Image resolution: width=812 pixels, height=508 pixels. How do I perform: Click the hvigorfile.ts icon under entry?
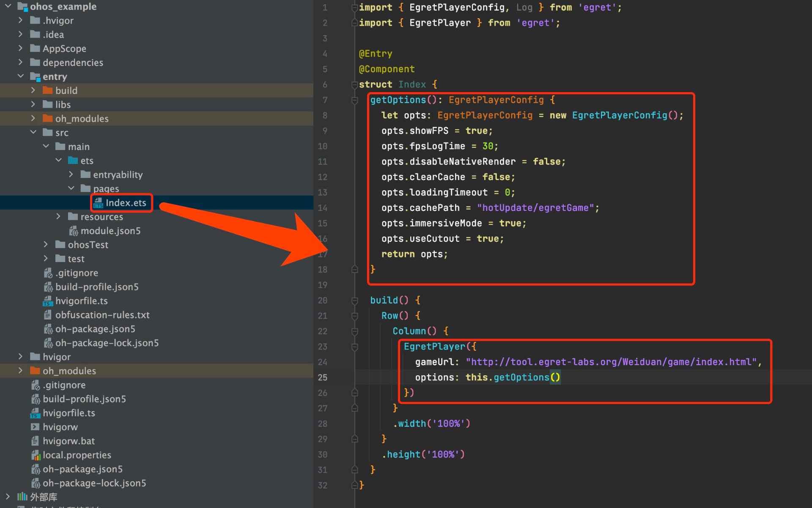pyautogui.click(x=48, y=301)
